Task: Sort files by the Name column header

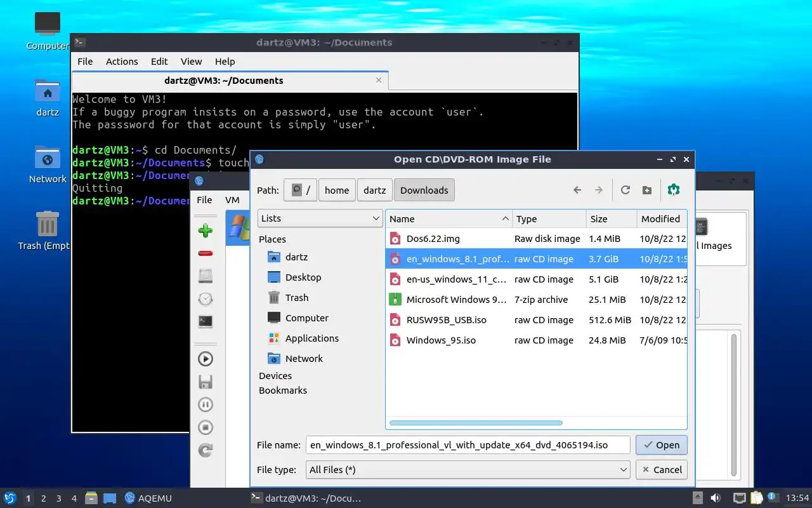Action: coord(449,218)
